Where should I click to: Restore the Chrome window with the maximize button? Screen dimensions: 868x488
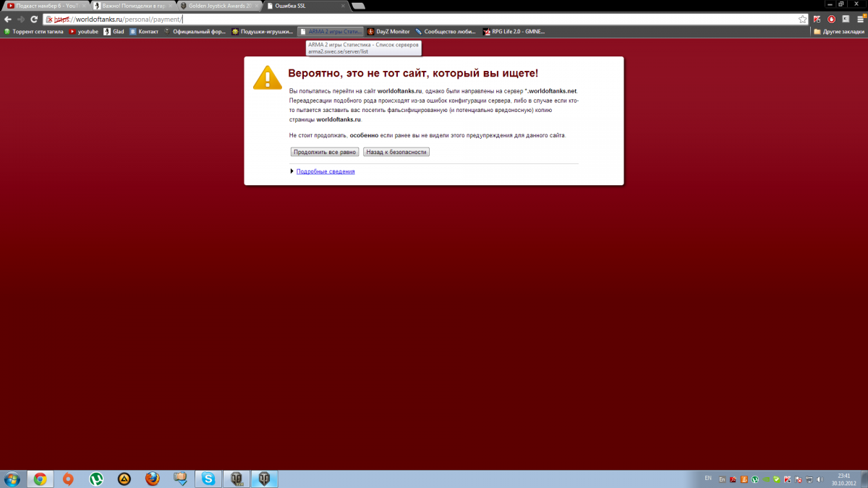point(841,4)
